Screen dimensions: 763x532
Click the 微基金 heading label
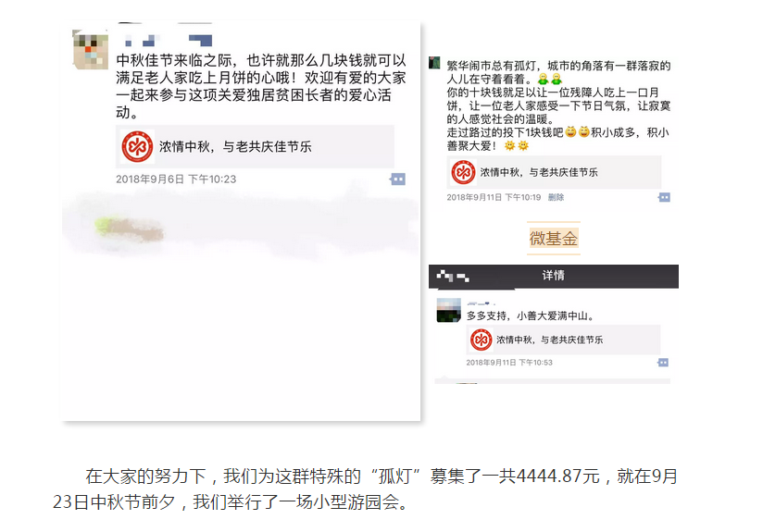(x=554, y=239)
